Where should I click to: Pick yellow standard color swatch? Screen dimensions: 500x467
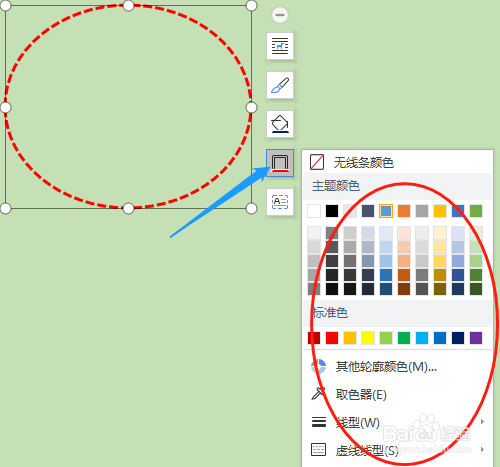[x=368, y=338]
